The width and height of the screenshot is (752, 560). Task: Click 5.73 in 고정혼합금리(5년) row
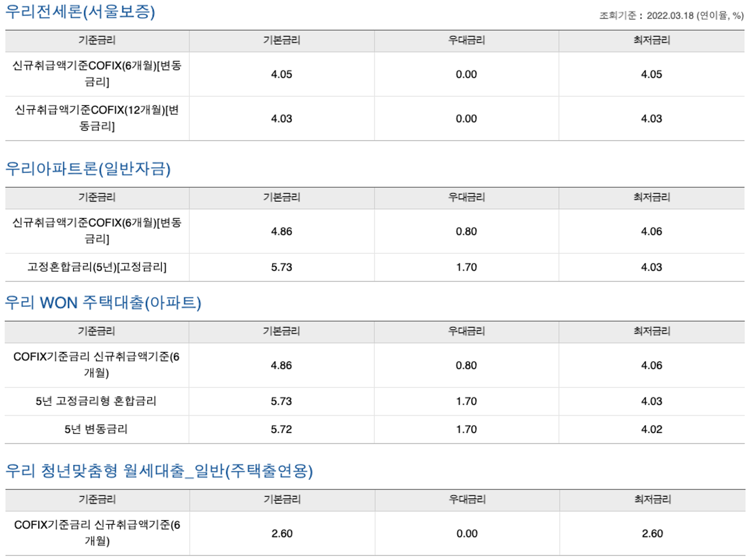[281, 267]
